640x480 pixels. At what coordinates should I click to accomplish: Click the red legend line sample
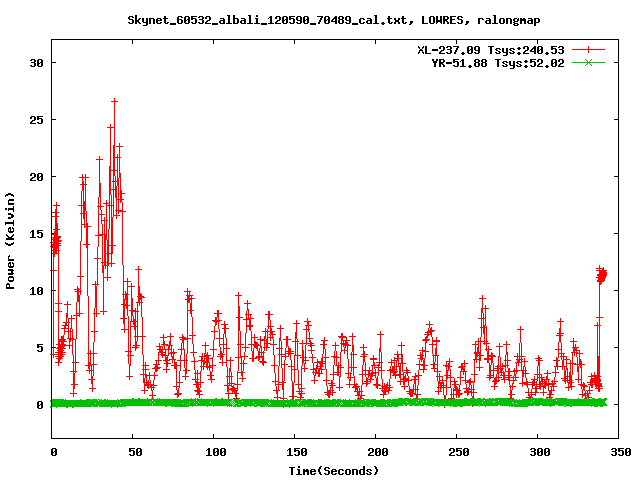(588, 50)
